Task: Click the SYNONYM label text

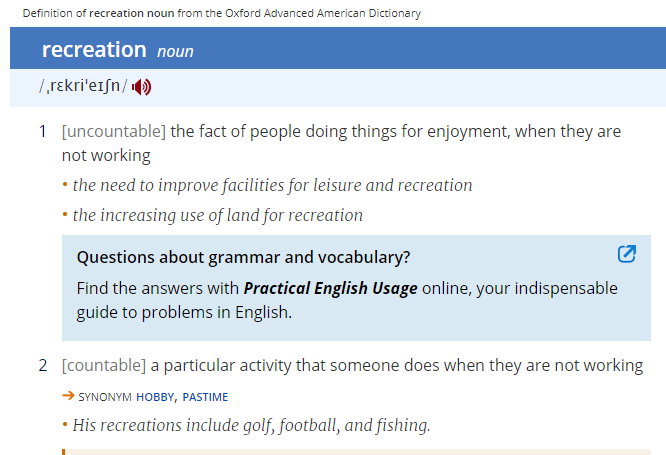Action: (x=105, y=397)
